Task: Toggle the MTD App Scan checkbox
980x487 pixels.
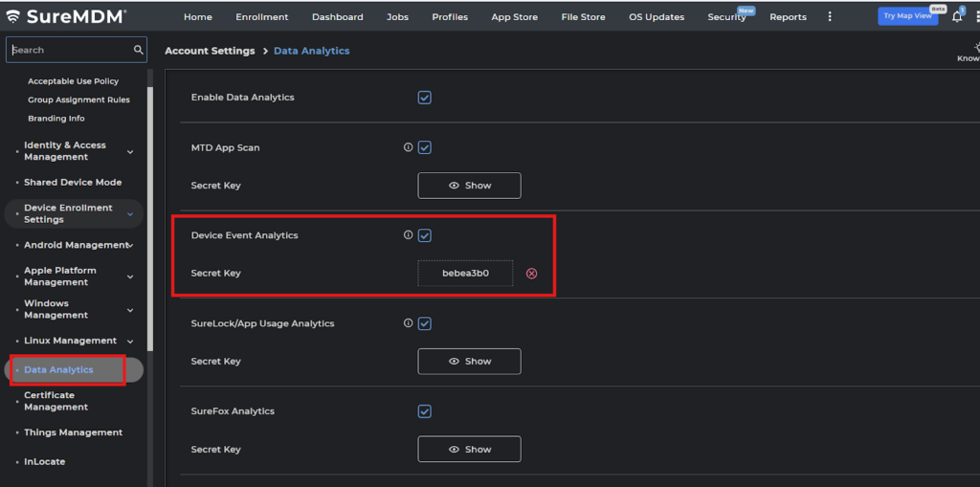Action: pos(425,148)
